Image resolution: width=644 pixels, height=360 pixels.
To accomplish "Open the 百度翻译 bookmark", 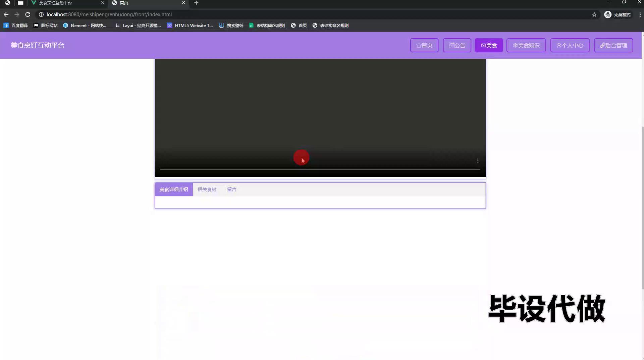I will (x=16, y=26).
